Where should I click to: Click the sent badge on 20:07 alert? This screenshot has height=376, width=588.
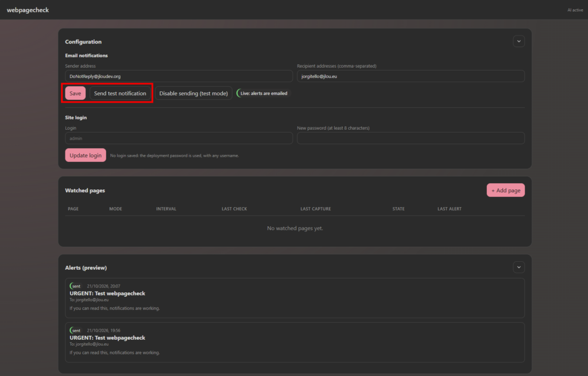click(x=75, y=286)
